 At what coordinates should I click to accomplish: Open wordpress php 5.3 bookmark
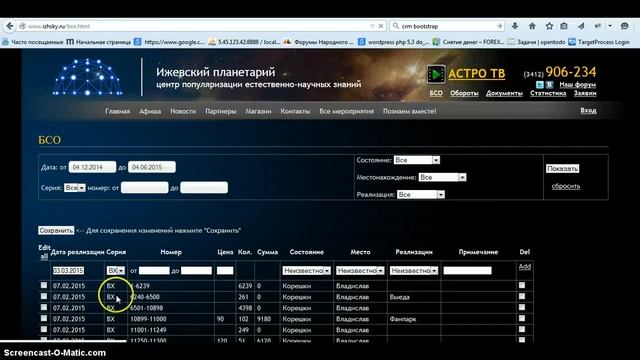(x=394, y=42)
